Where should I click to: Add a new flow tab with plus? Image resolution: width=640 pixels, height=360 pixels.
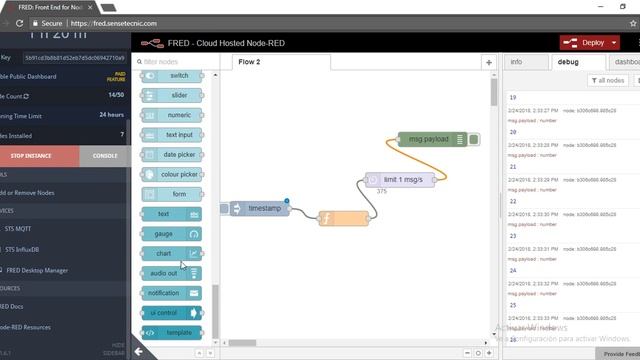(x=489, y=62)
